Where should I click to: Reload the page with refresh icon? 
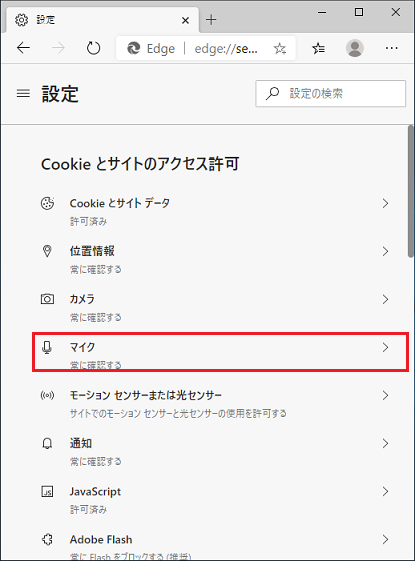point(93,48)
